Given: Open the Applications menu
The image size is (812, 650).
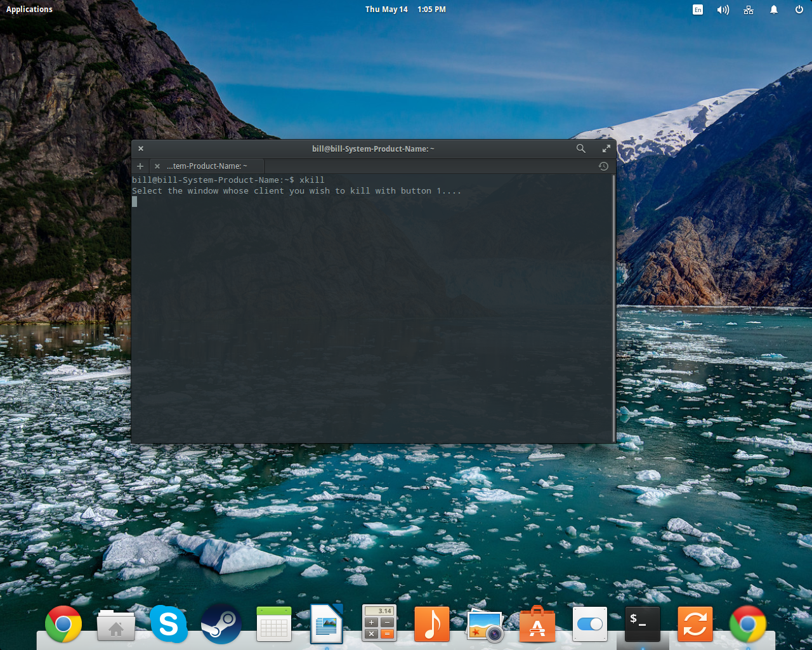Looking at the screenshot, I should coord(29,9).
